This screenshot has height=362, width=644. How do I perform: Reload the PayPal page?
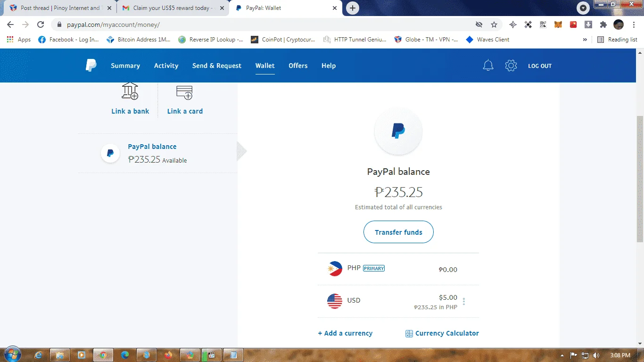41,25
